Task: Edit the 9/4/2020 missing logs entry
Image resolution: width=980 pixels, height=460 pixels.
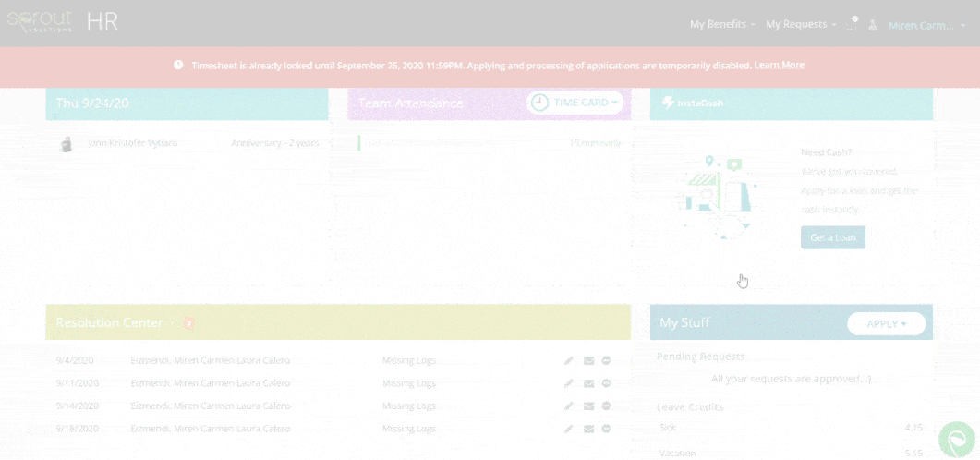Action: [x=569, y=360]
